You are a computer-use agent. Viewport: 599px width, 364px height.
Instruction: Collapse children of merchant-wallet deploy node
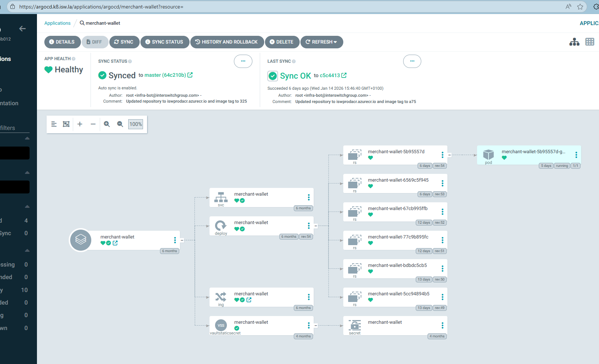pos(316,226)
